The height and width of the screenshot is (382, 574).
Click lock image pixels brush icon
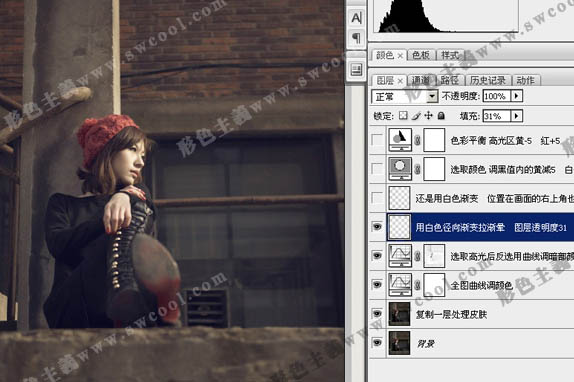click(x=416, y=116)
